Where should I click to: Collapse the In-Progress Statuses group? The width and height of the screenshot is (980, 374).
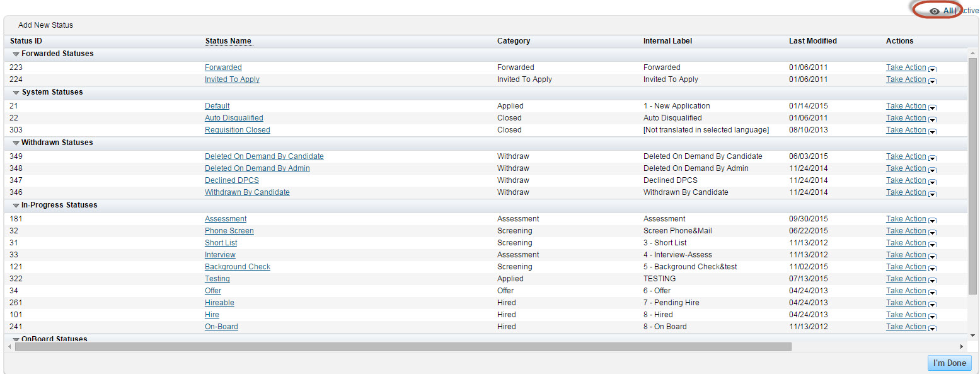(x=16, y=206)
